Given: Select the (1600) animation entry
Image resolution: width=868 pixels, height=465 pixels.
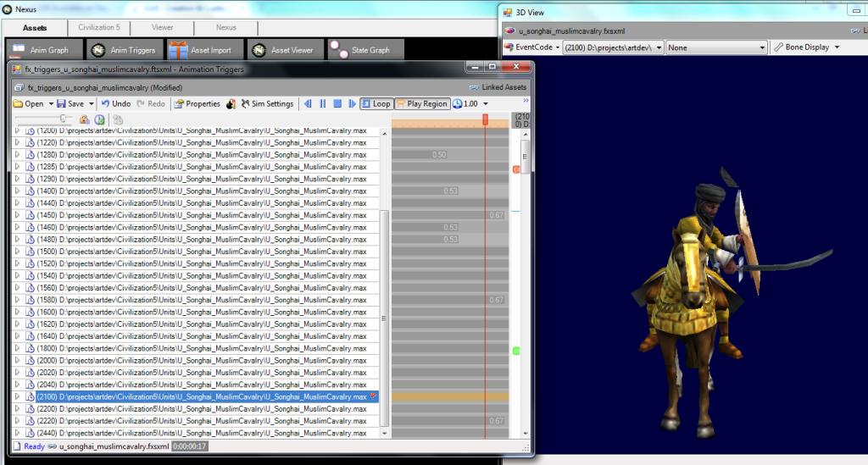Looking at the screenshot, I should pyautogui.click(x=202, y=312).
